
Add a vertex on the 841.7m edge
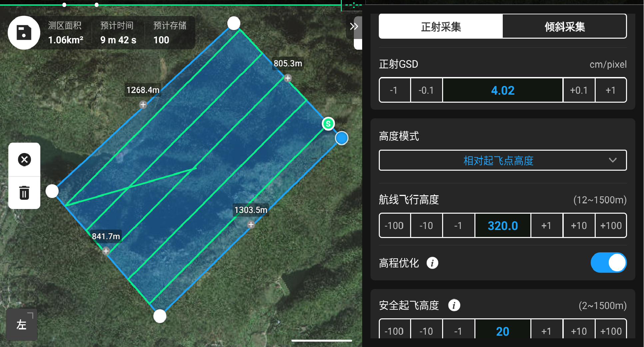pos(106,251)
